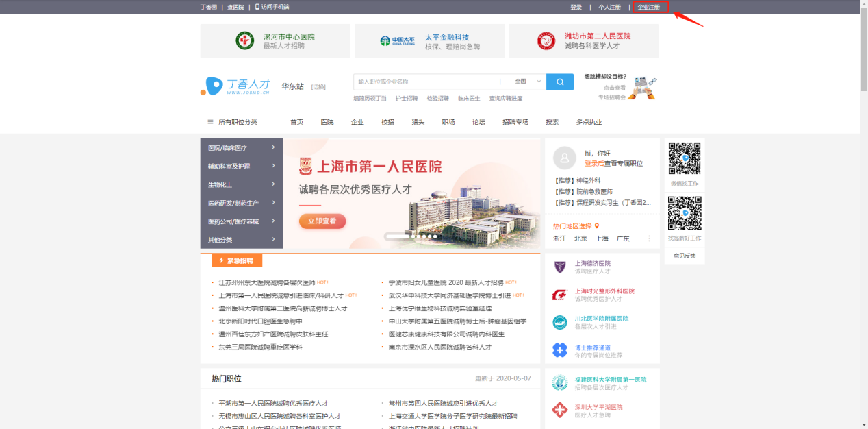Open 【推荐】神经外科 recommendation
Viewport: 868px width, 429px height.
[576, 181]
